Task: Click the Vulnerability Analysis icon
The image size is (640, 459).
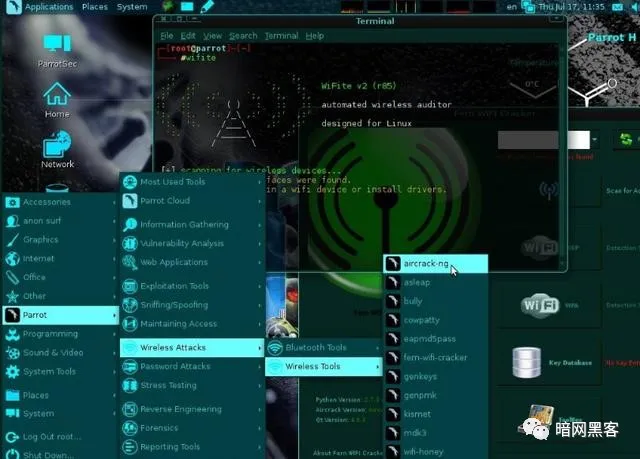Action: pos(130,243)
